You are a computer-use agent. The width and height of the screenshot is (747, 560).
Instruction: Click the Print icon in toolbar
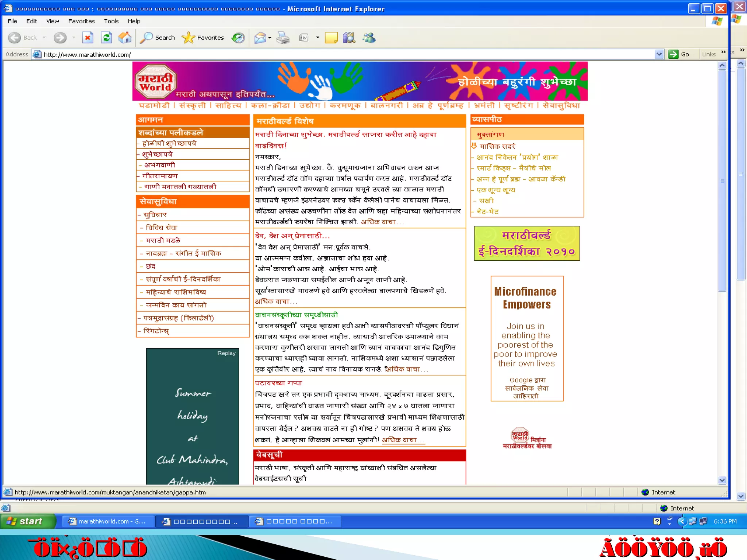283,38
